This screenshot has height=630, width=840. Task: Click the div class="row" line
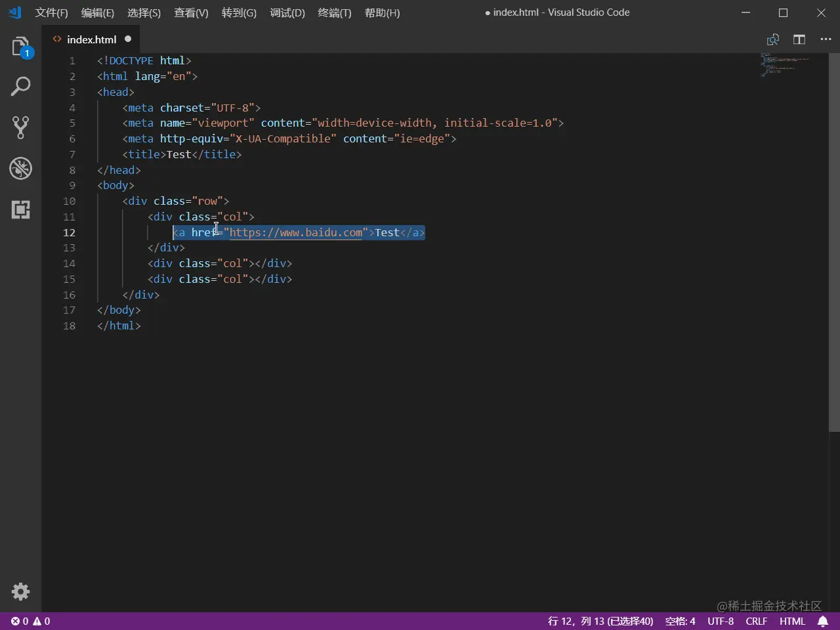175,201
